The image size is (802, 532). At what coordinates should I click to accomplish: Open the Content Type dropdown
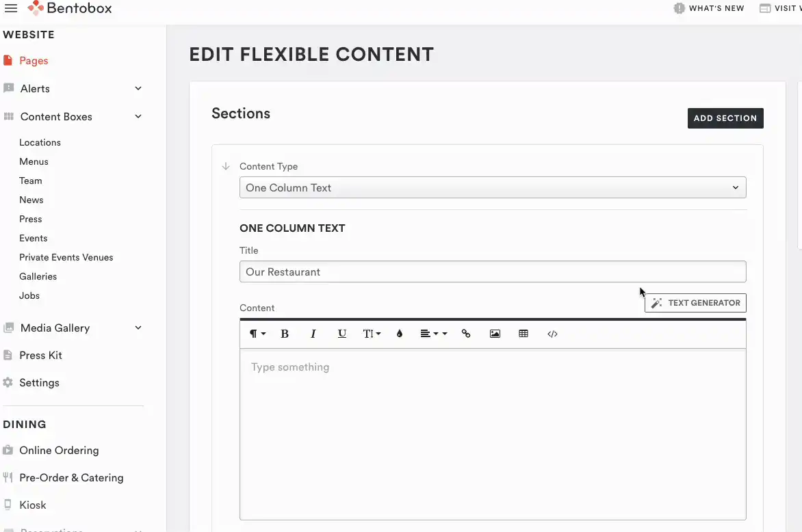[x=492, y=187]
